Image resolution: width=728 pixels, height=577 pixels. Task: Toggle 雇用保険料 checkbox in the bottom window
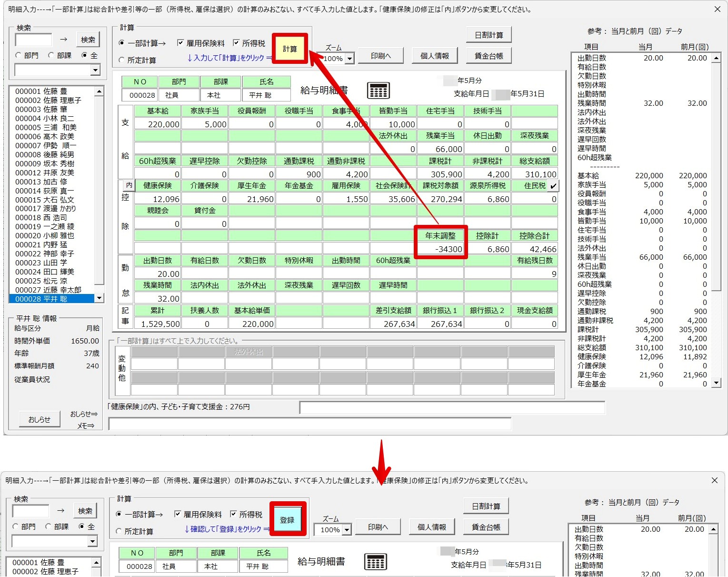click(178, 514)
